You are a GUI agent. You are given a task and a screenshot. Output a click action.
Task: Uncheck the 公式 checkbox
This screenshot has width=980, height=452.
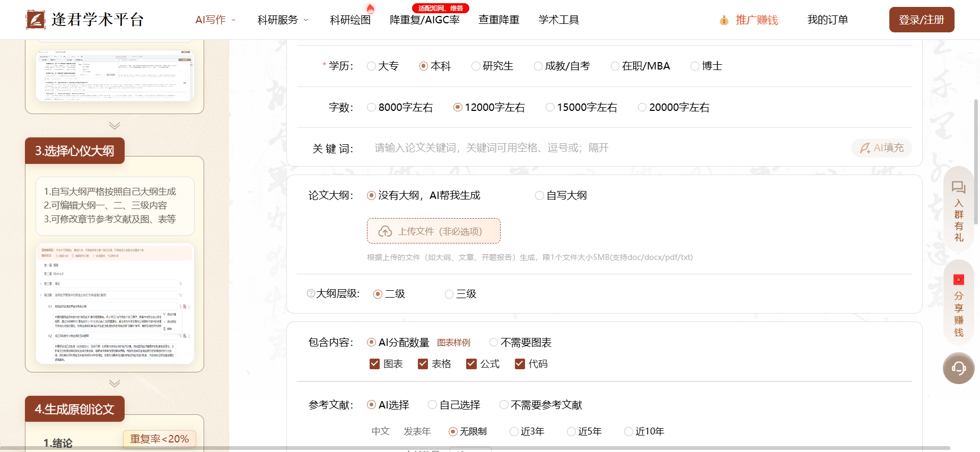[471, 364]
